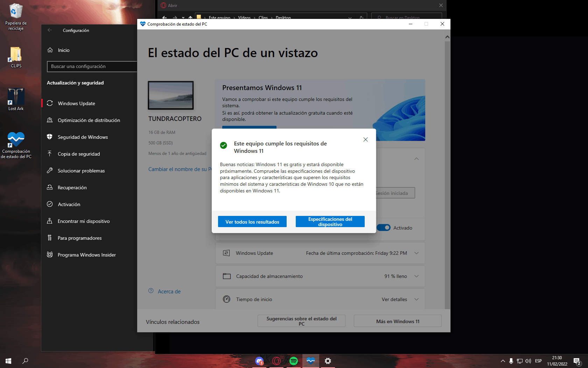Click Ver todos los resultados button

(x=252, y=222)
